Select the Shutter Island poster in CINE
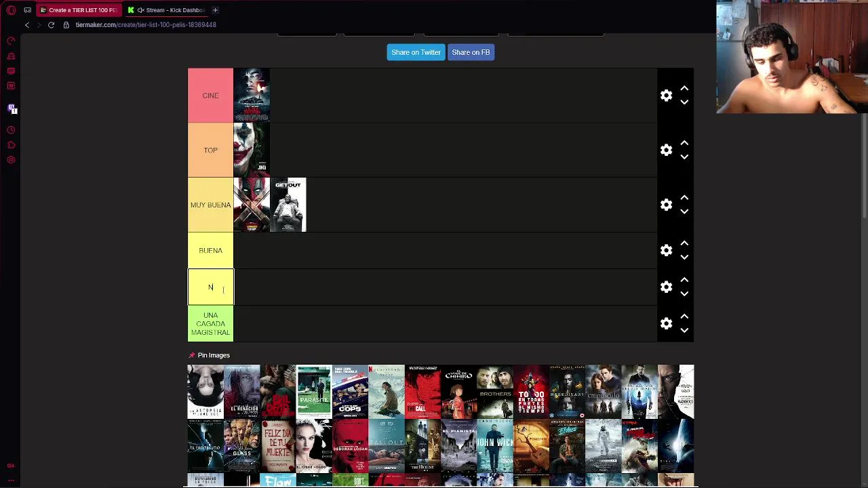 [x=252, y=96]
